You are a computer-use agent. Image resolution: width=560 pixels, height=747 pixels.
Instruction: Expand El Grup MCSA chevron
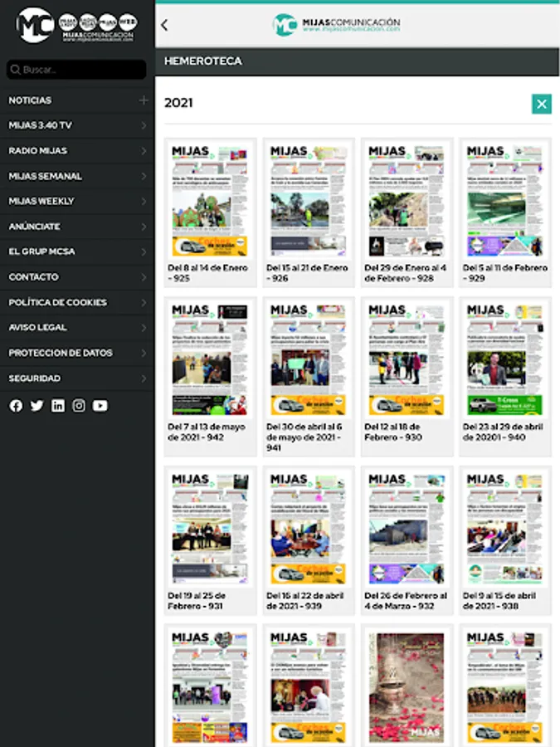(144, 251)
